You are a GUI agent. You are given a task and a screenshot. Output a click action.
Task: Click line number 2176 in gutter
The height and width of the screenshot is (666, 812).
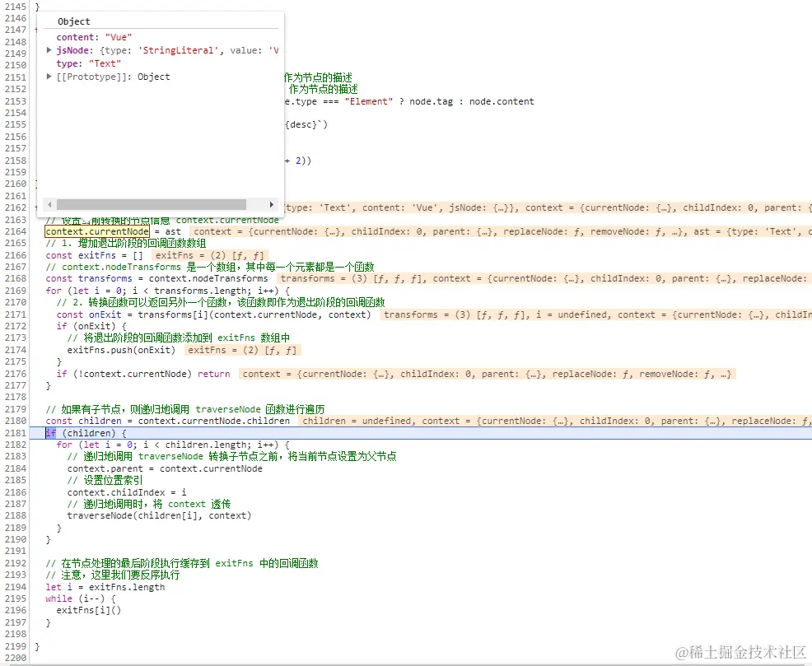pos(16,374)
